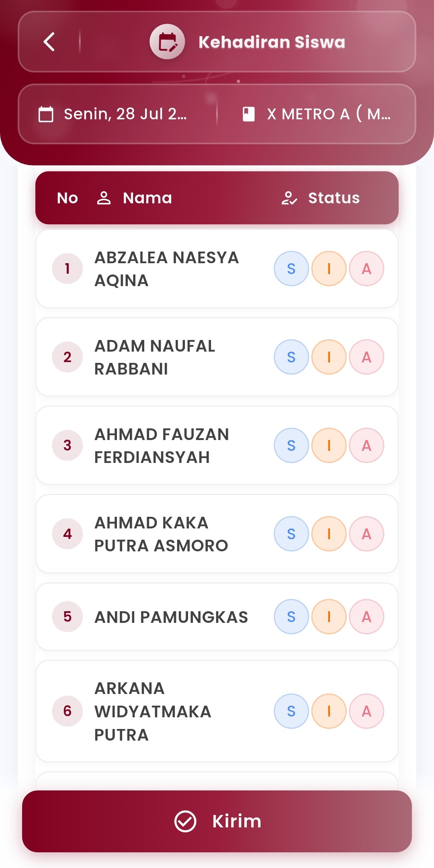Click the Status column header
This screenshot has width=434, height=868.
pyautogui.click(x=334, y=198)
